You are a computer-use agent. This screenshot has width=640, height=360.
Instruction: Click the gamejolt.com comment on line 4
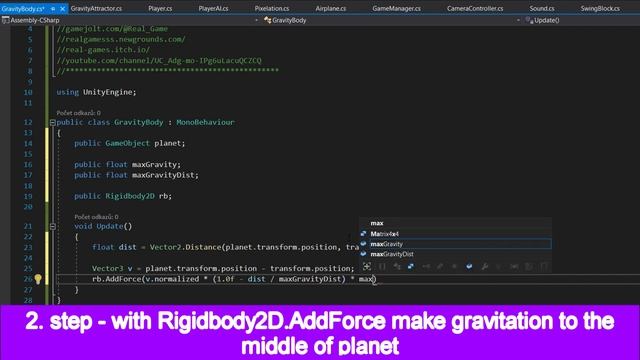coord(112,29)
